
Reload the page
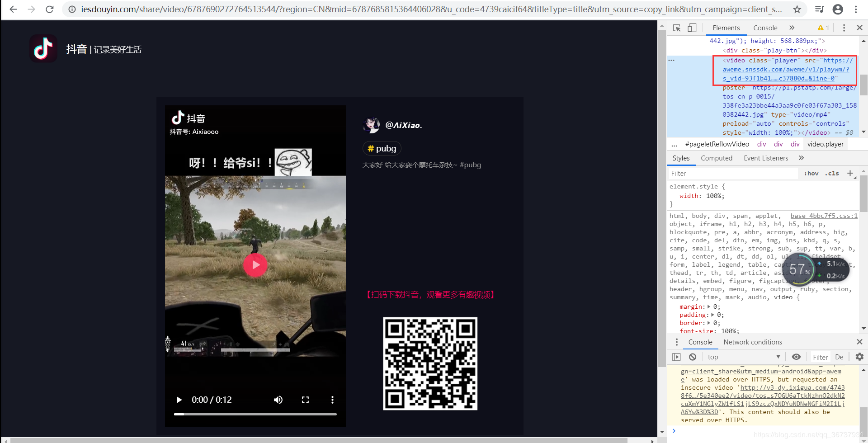50,9
